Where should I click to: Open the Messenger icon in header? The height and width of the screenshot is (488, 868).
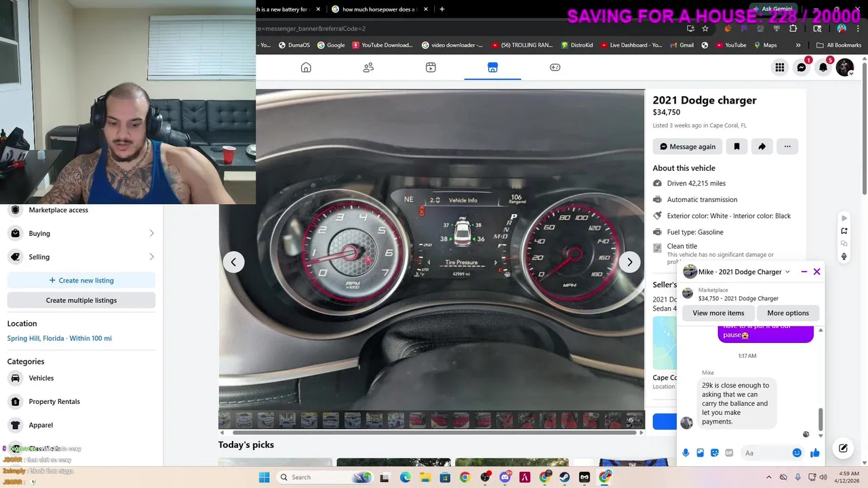pyautogui.click(x=802, y=67)
